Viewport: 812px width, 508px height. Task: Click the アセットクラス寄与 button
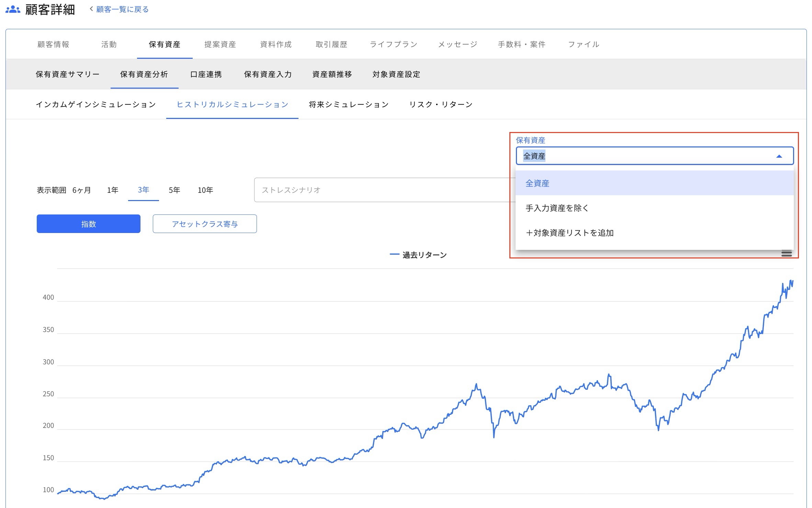click(x=204, y=223)
